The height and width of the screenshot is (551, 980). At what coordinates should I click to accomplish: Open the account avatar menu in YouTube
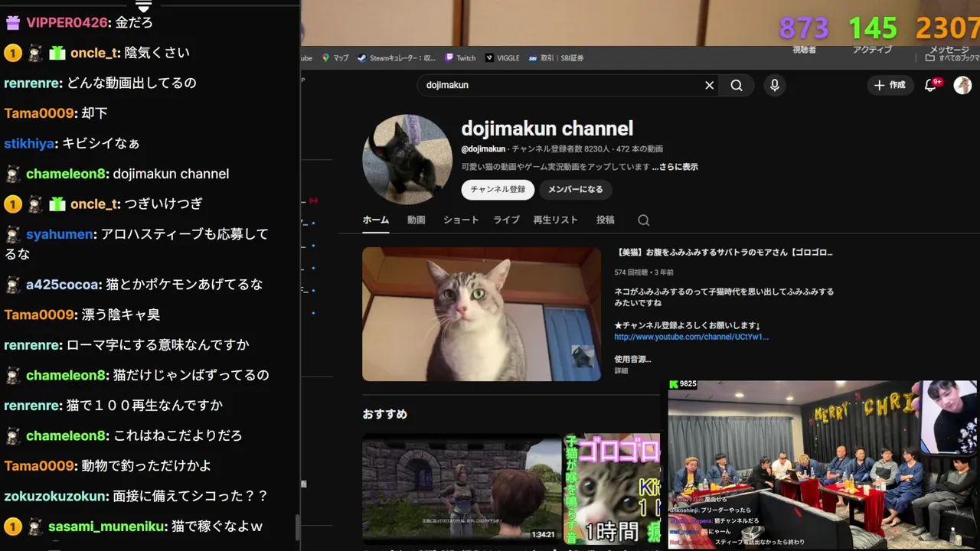pos(962,85)
